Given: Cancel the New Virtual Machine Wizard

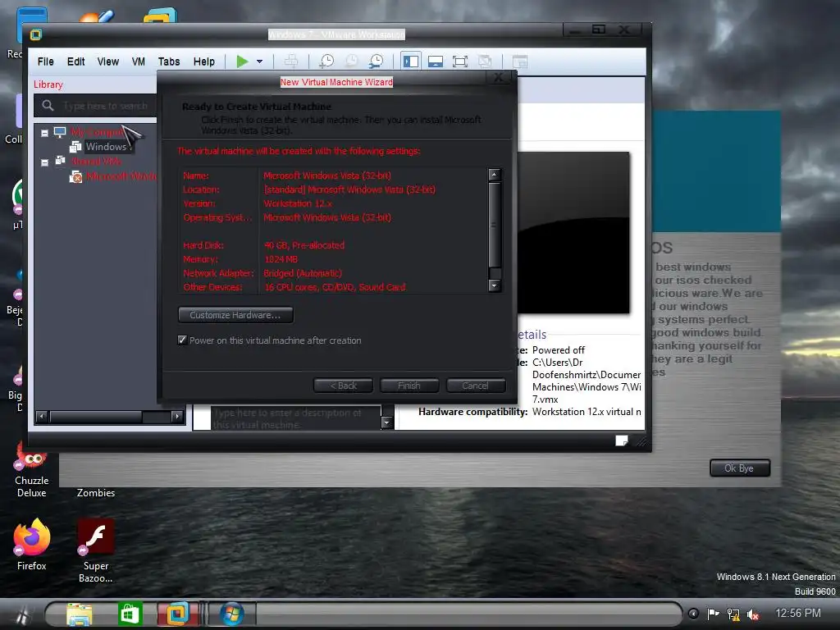Looking at the screenshot, I should 475,386.
